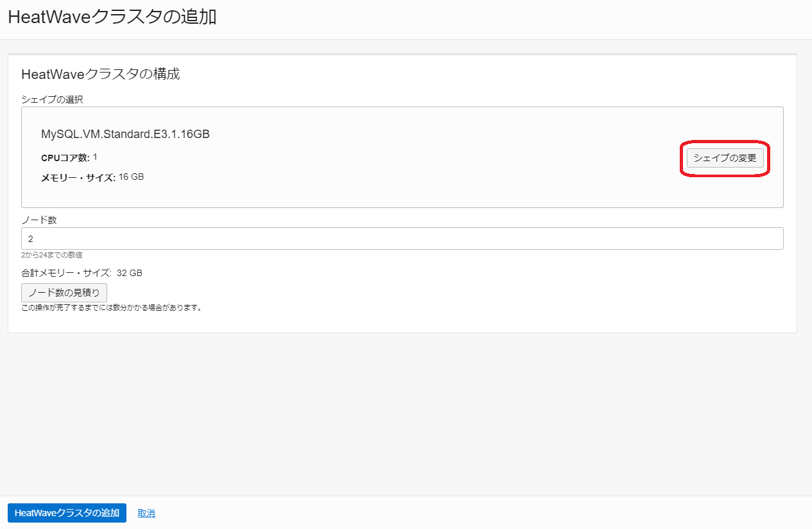Image resolution: width=812 pixels, height=529 pixels.
Task: Click the page title HeatWaveクラスタの追加
Action: coord(112,17)
